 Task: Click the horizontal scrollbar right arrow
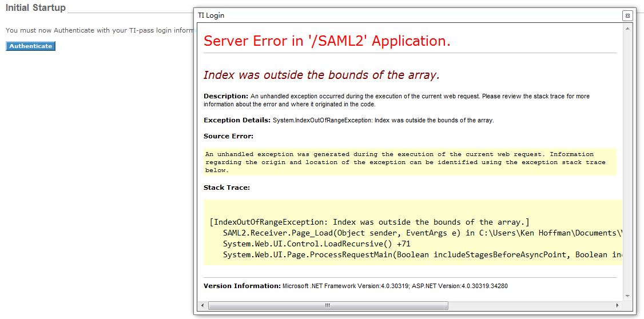click(x=617, y=305)
